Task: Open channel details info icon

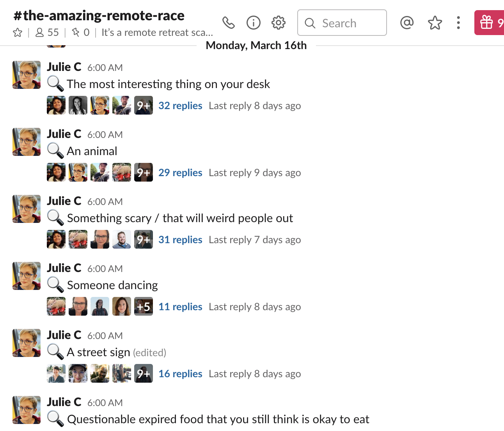Action: [254, 23]
